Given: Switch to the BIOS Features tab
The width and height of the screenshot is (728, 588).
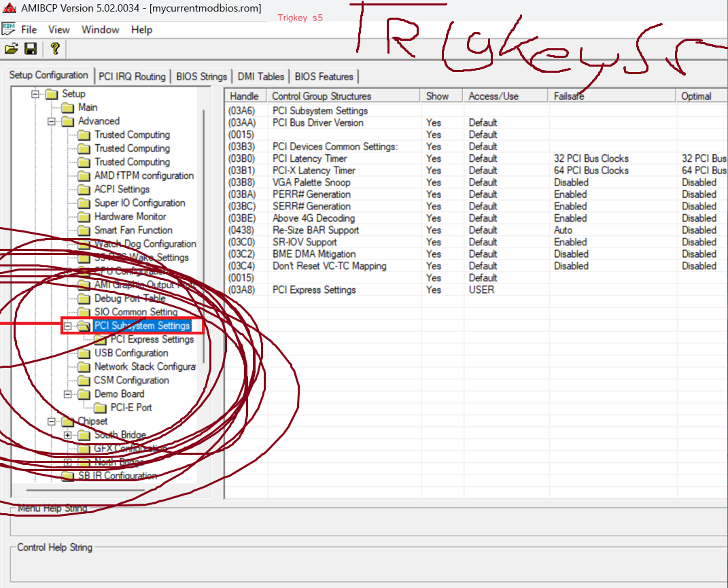Looking at the screenshot, I should coord(324,77).
